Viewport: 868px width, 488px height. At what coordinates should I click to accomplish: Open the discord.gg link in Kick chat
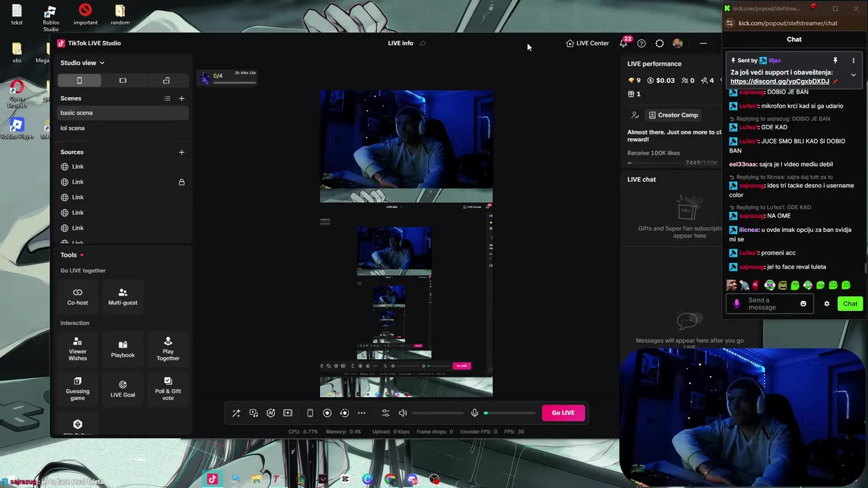(780, 81)
